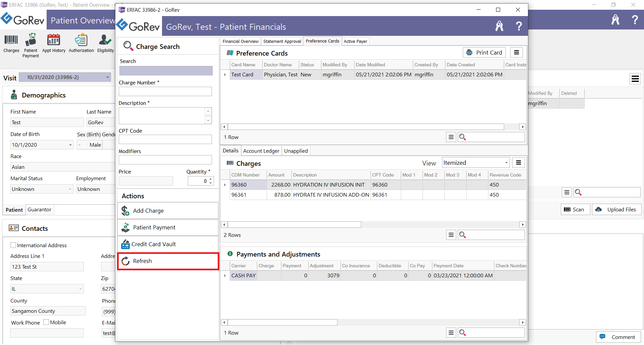Switch to the Guarantor tab
This screenshot has width=644, height=345.
click(39, 210)
